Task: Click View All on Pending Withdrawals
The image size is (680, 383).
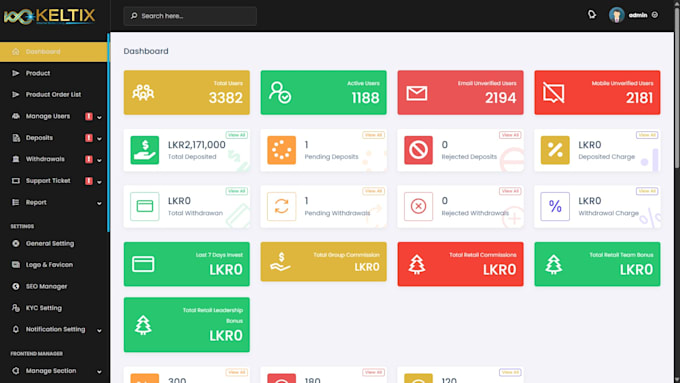Action: click(373, 191)
